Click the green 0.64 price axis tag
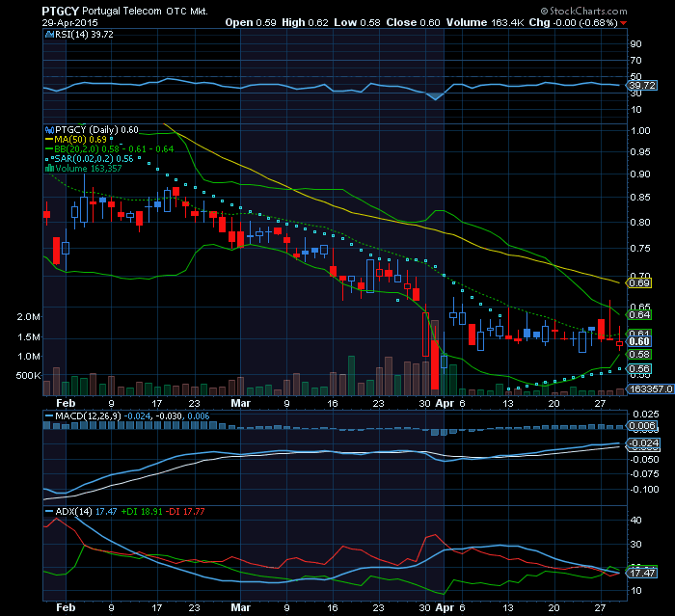Image resolution: width=675 pixels, height=616 pixels. click(x=639, y=314)
